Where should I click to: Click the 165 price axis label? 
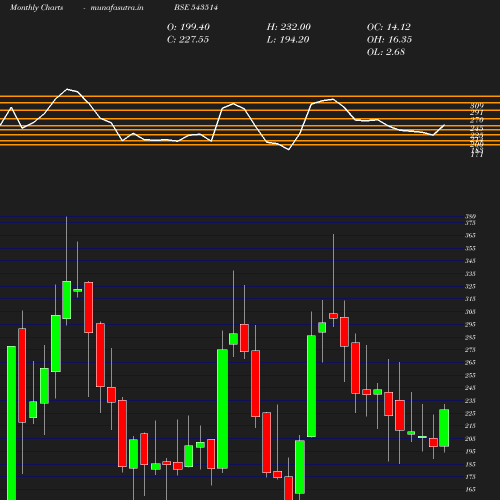point(470,490)
